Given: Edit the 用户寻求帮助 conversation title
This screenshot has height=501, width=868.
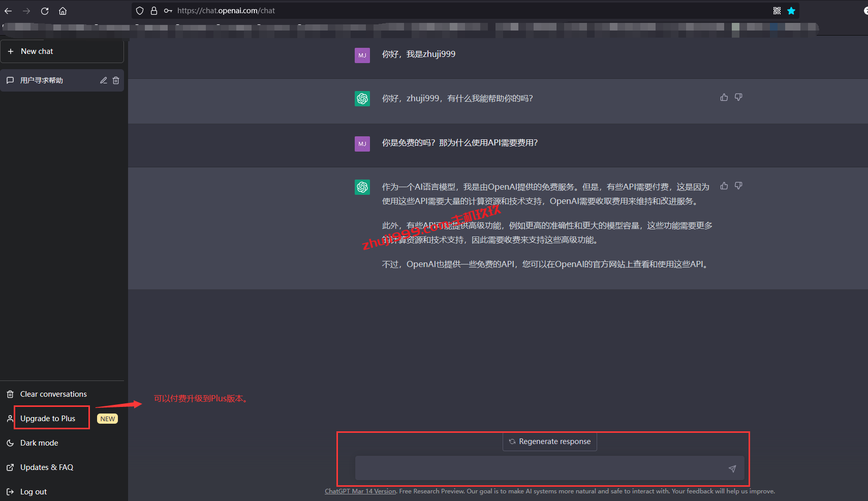Looking at the screenshot, I should tap(104, 80).
